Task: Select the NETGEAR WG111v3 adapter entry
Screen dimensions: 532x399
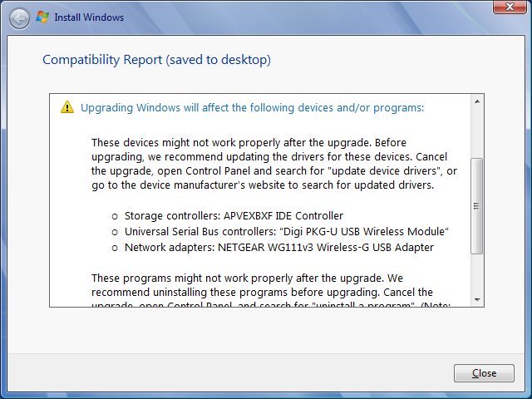Action: tap(279, 248)
